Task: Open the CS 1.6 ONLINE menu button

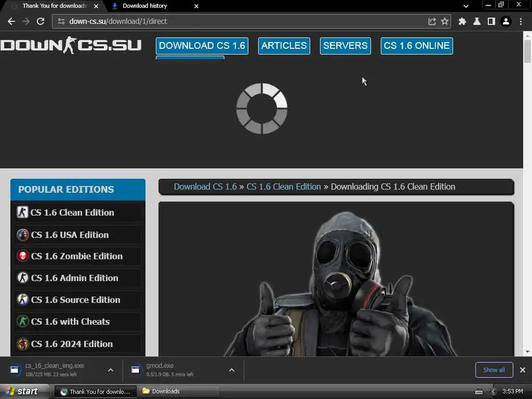Action: pos(417,46)
